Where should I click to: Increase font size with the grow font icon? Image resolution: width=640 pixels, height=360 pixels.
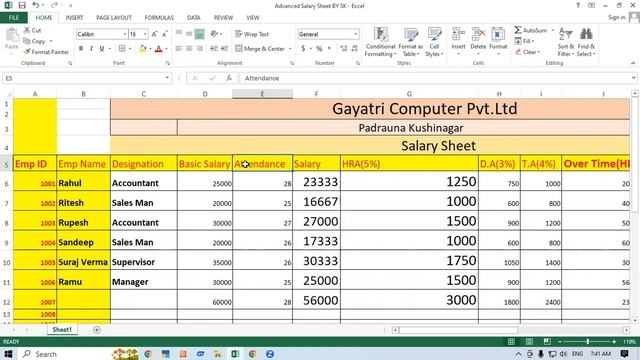tap(155, 34)
